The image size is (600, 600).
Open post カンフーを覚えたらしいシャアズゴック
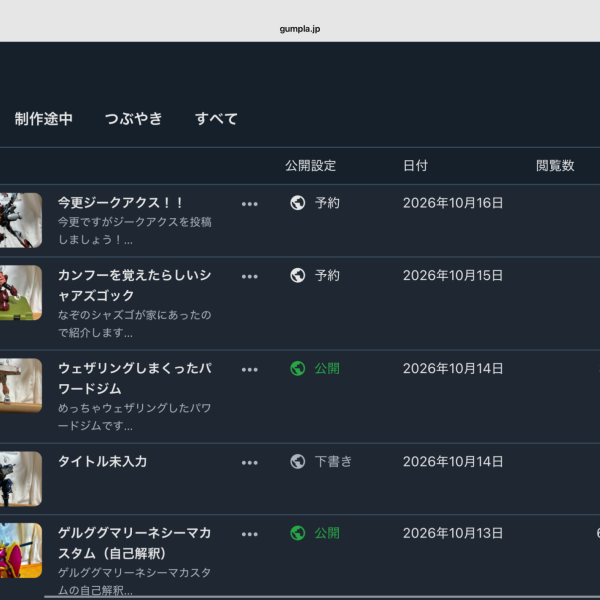134,285
